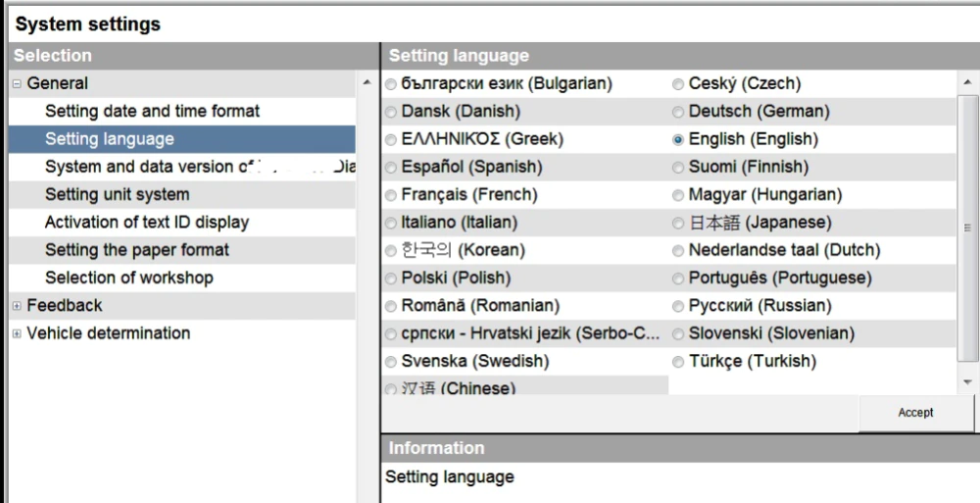The width and height of the screenshot is (980, 503).
Task: Open Setting unit system
Action: coord(117,194)
